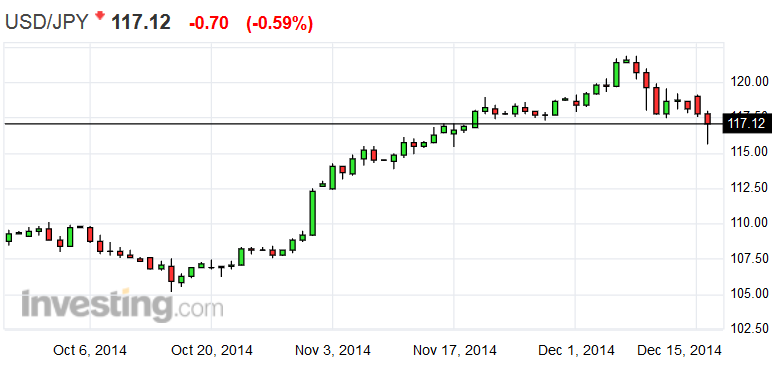Click the Oct 6, 2014 date label
Screen dimensions: 783x374
click(90, 350)
